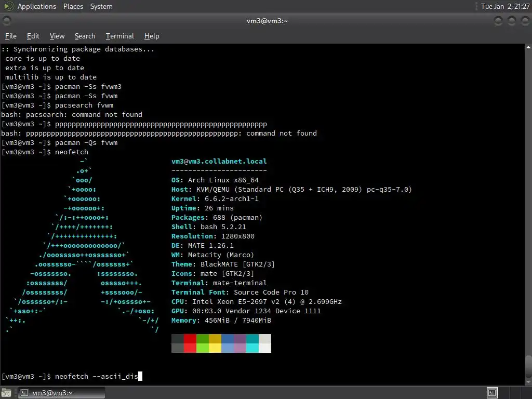Image resolution: width=532 pixels, height=399 pixels.
Task: Click the white color block
Action: point(265,348)
